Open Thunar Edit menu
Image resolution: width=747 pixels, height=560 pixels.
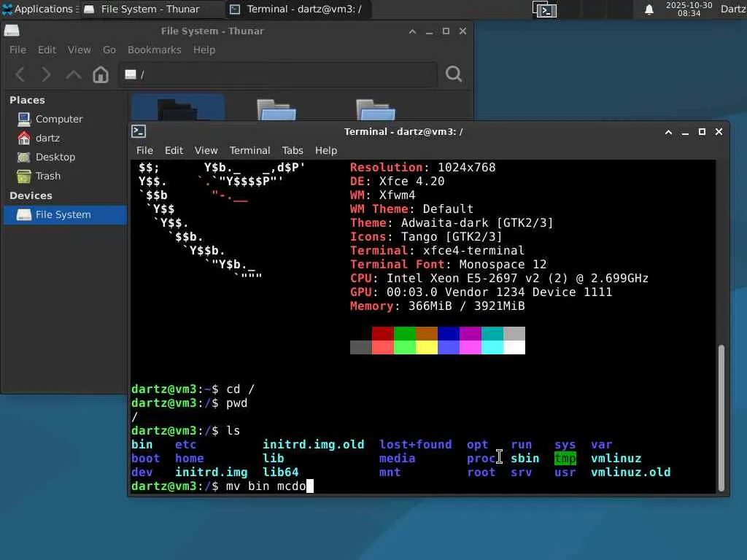(x=47, y=50)
